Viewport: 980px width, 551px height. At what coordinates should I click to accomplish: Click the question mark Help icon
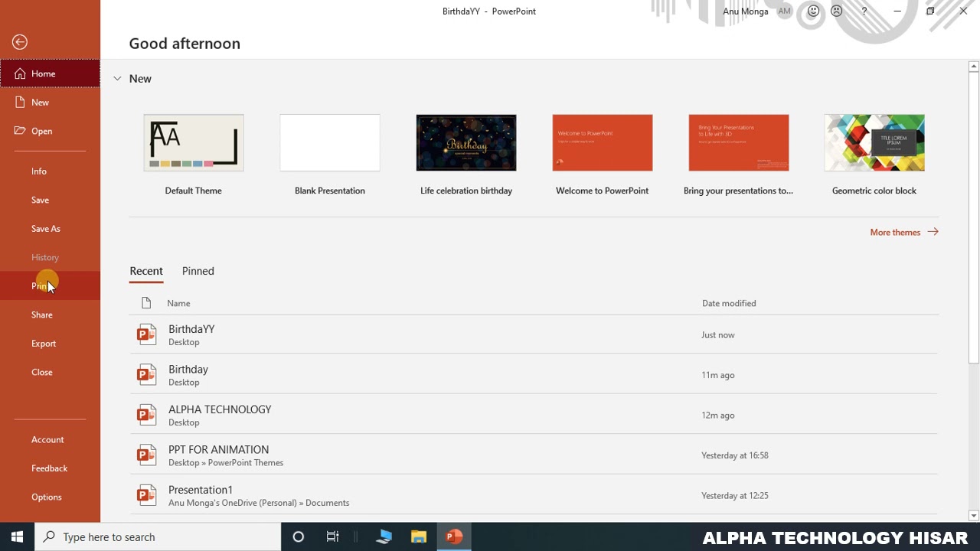click(x=864, y=11)
